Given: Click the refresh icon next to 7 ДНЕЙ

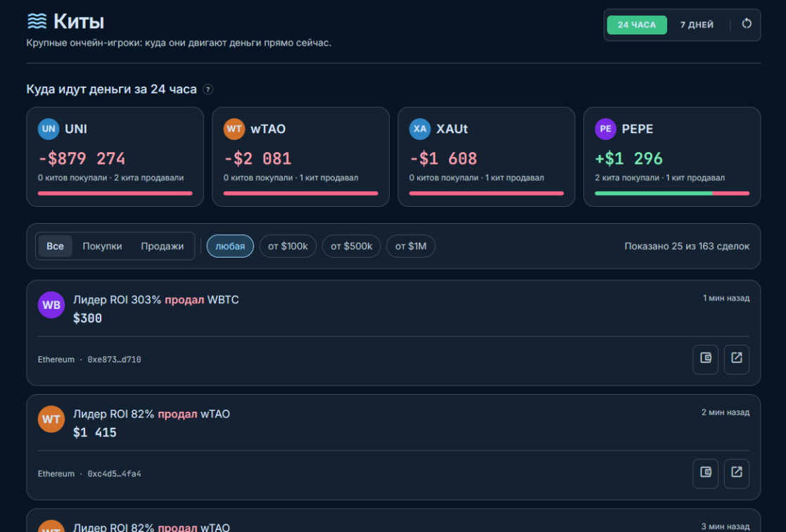Looking at the screenshot, I should pyautogui.click(x=747, y=24).
